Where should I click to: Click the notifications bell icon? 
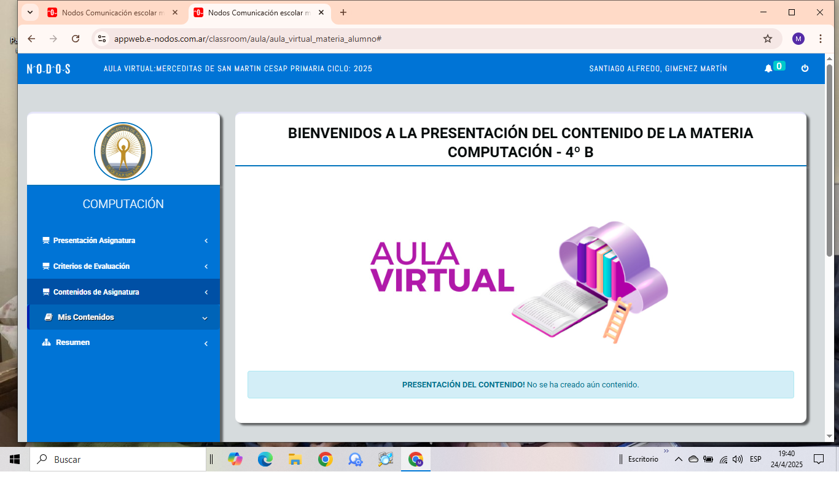(768, 69)
